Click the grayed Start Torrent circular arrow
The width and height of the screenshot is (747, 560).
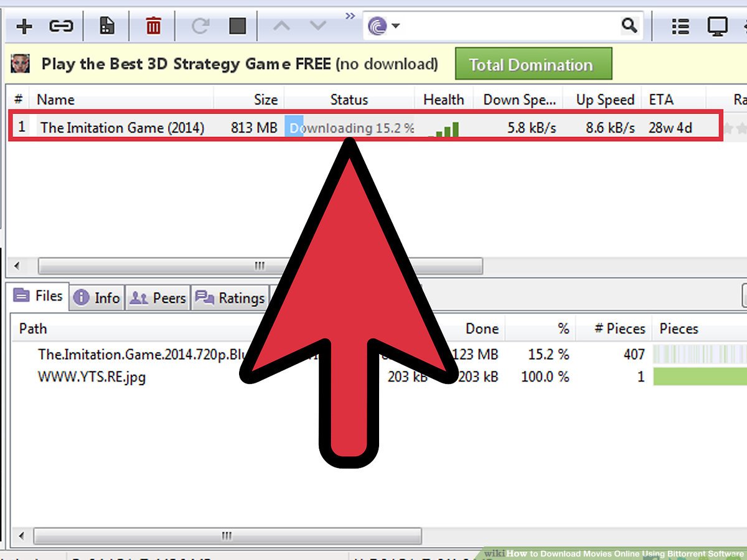point(200,26)
